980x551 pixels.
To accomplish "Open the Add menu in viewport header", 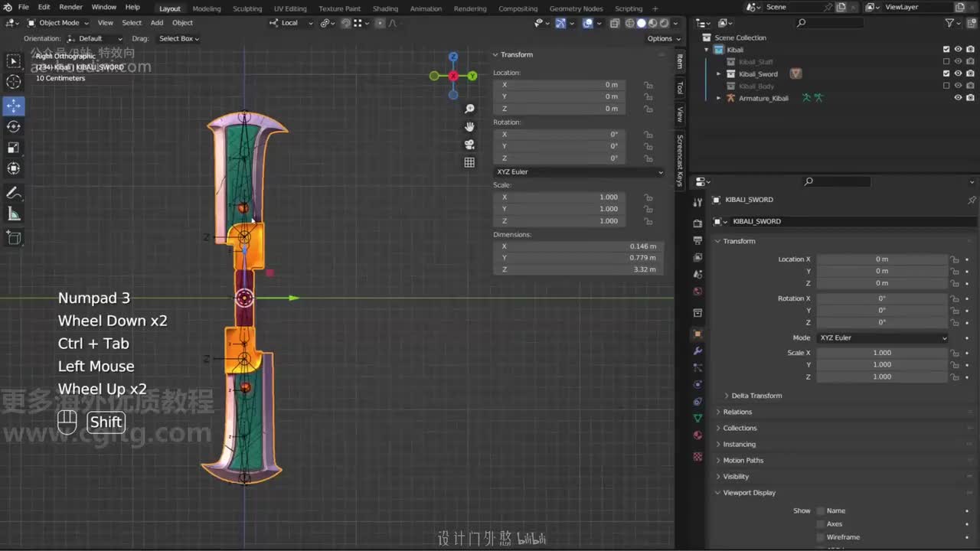I will click(156, 23).
